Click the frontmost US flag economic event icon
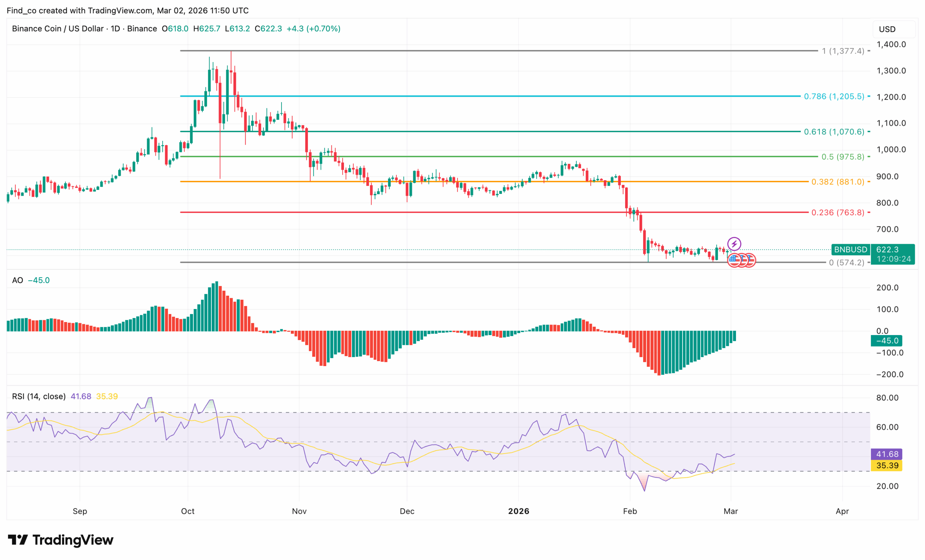 [x=734, y=260]
